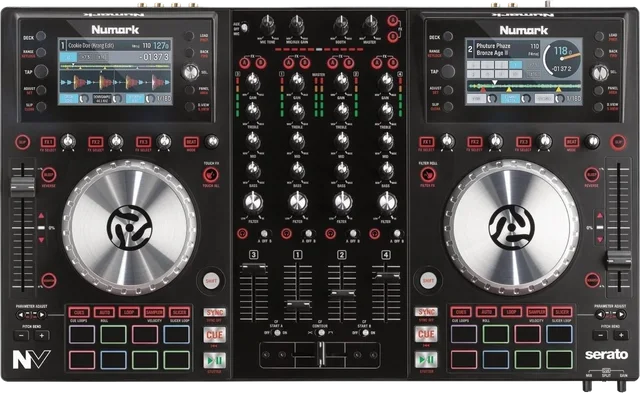Select CUES pad mode on left deck

tap(79, 312)
